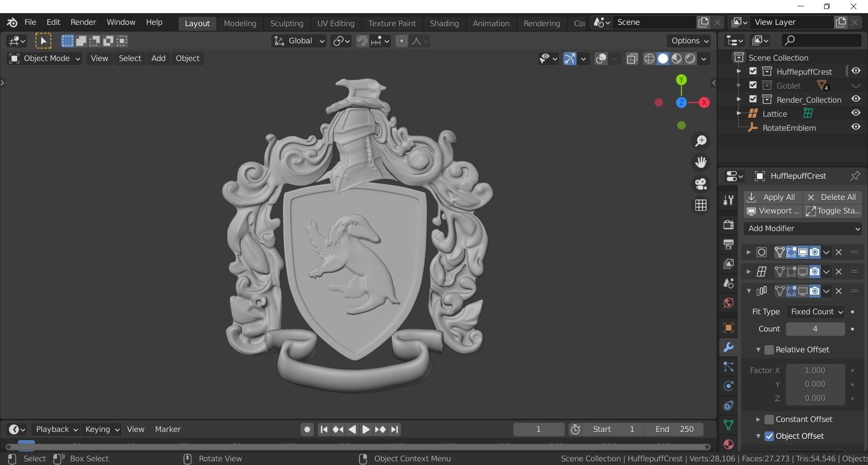Click the Toggle Stack button
This screenshot has width=868, height=465.
pos(832,211)
